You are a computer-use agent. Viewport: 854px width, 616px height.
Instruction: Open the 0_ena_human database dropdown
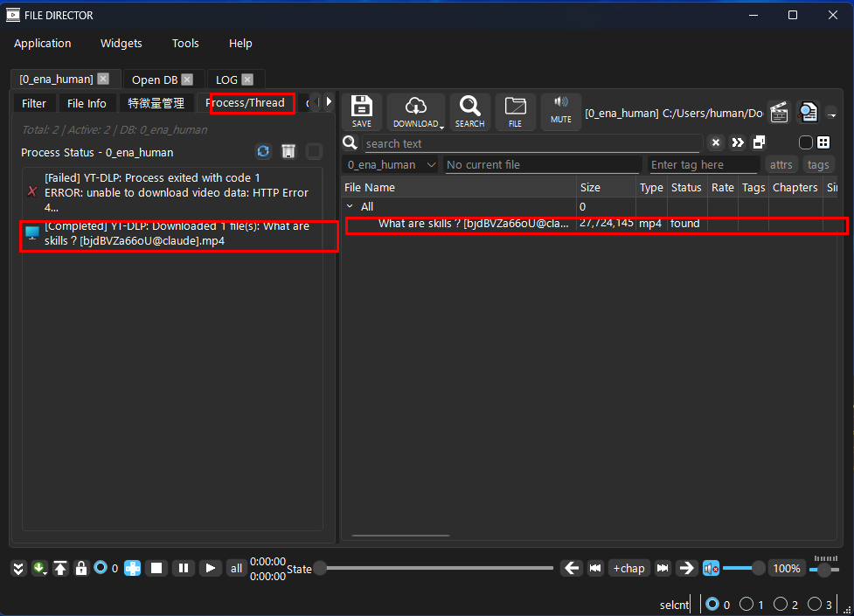tap(392, 164)
